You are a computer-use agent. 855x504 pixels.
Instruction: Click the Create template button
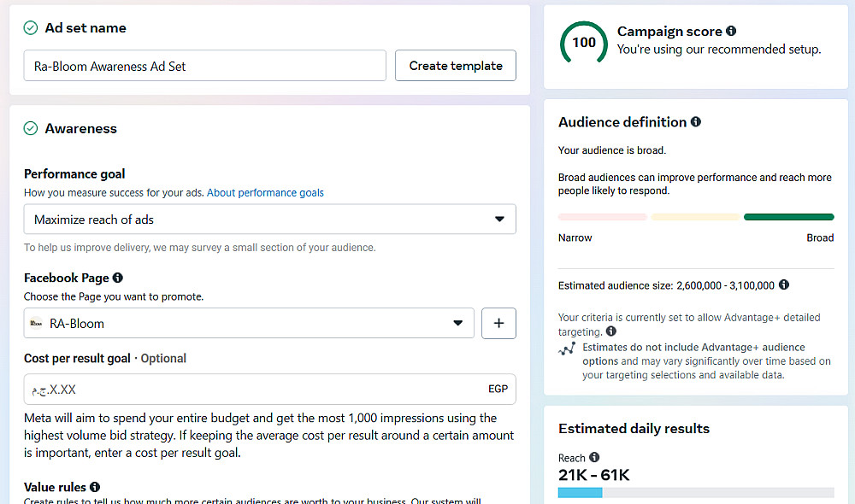click(456, 66)
